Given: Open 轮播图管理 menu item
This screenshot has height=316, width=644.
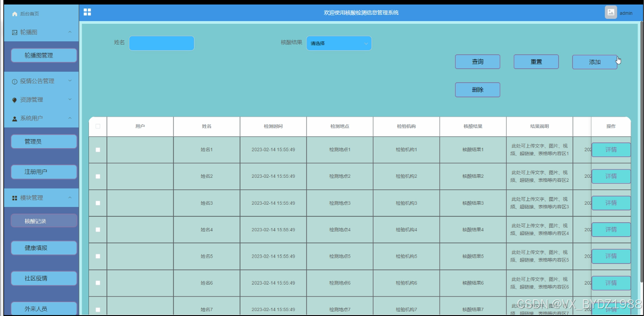Looking at the screenshot, I should click(44, 56).
